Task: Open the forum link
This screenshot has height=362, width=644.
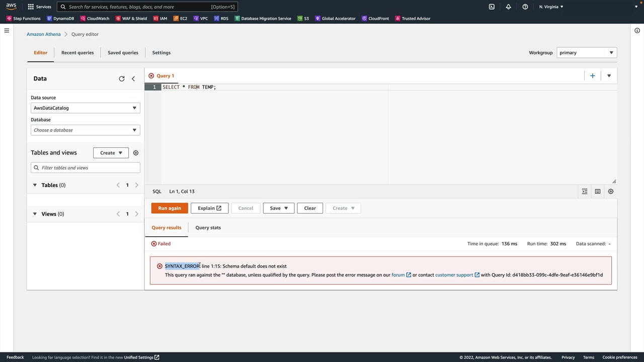Action: [401, 275]
